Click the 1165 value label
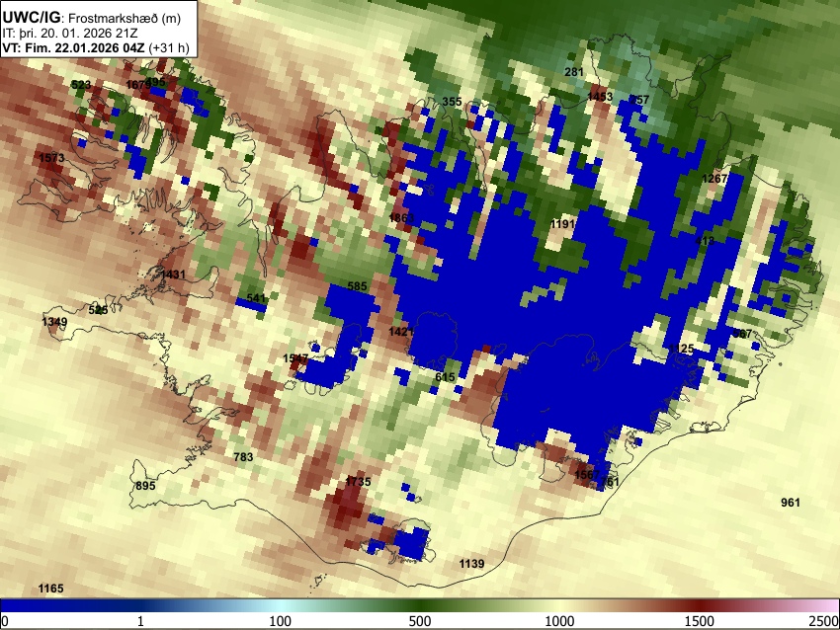The image size is (840, 630). (x=50, y=589)
